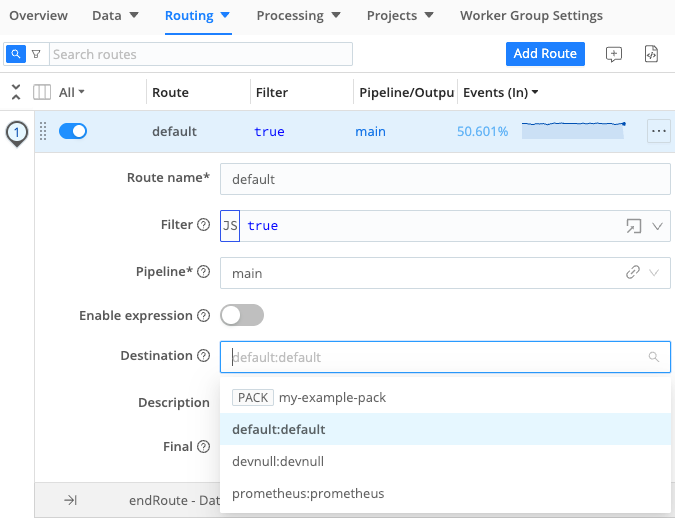Screen dimensions: 675x518
Task: Go to the Overview tab
Action: coord(38,16)
